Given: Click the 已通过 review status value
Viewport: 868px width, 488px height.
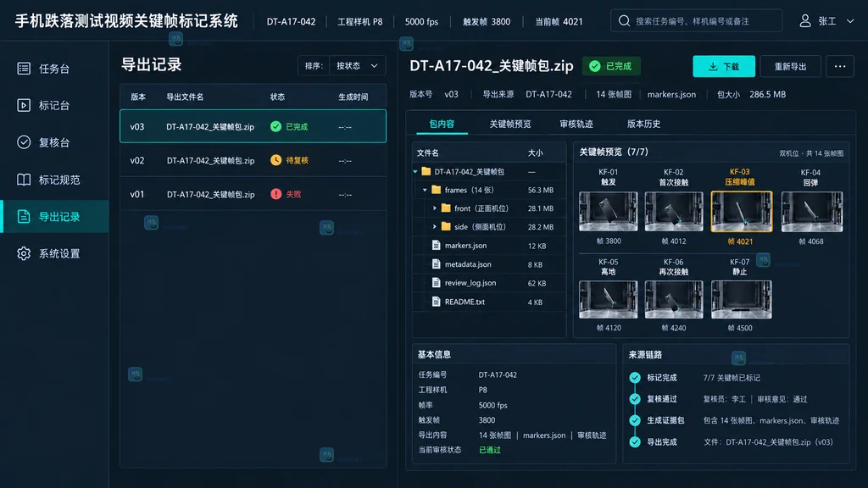Looking at the screenshot, I should point(489,450).
